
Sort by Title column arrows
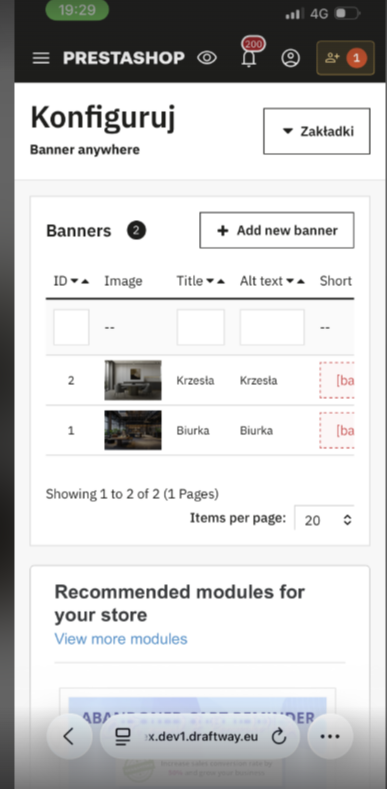pos(215,281)
